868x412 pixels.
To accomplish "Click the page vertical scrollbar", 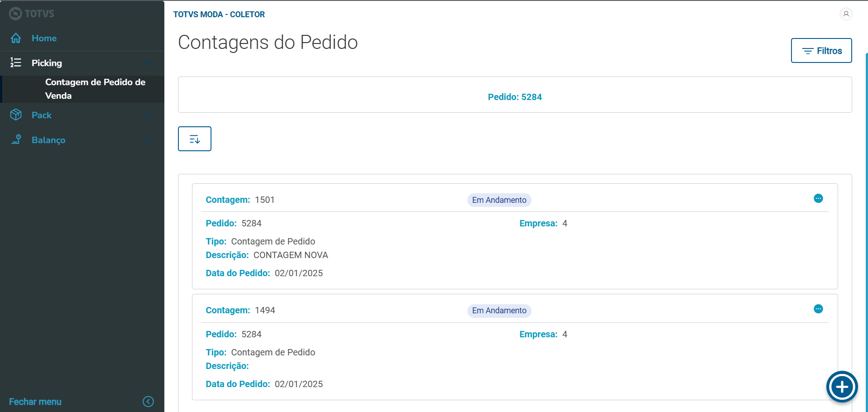I will point(866,226).
